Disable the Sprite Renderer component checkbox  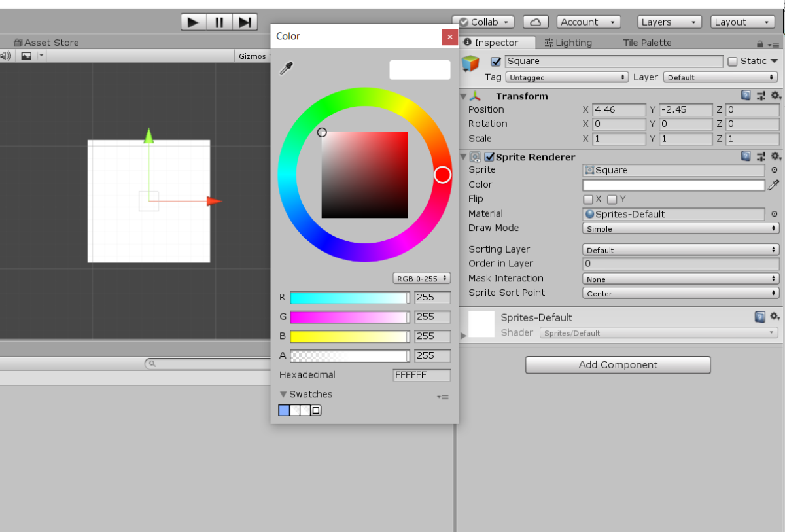489,156
